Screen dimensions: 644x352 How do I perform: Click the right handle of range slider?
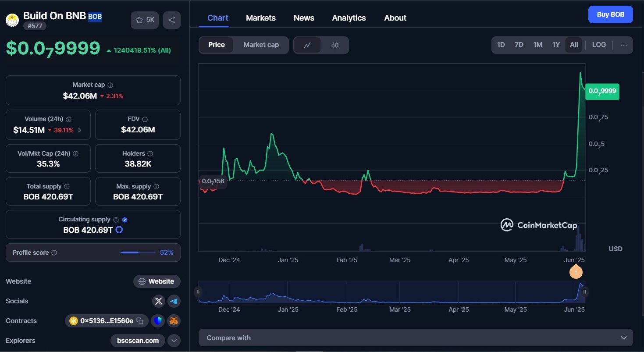(584, 292)
